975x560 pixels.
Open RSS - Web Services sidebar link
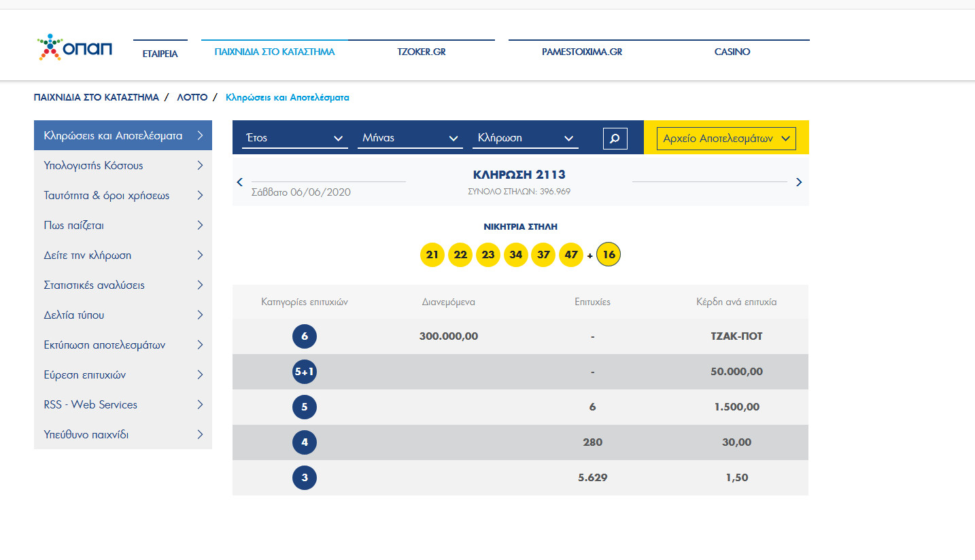pos(123,404)
